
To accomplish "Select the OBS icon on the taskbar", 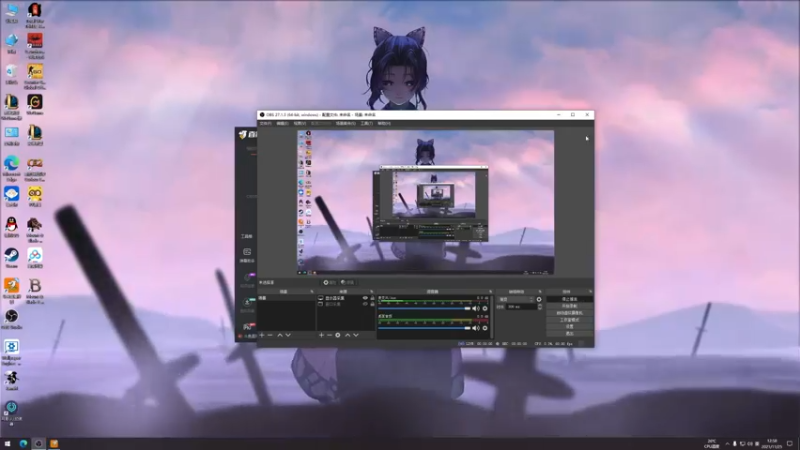I will click(38, 444).
